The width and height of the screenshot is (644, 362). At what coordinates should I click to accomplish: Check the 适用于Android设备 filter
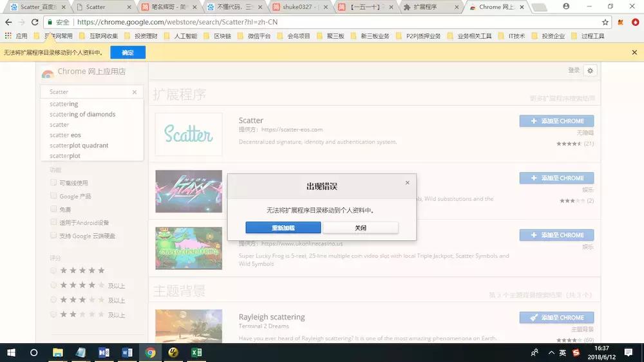(x=53, y=222)
